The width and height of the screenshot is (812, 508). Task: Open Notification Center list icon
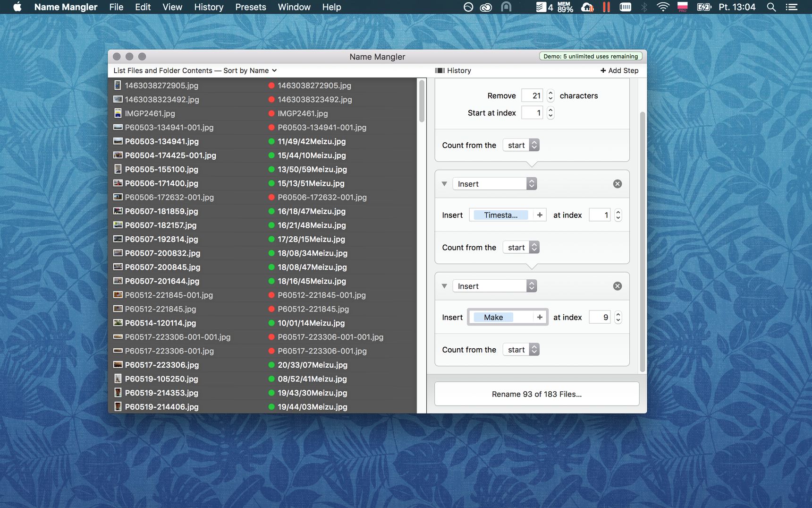click(x=791, y=7)
